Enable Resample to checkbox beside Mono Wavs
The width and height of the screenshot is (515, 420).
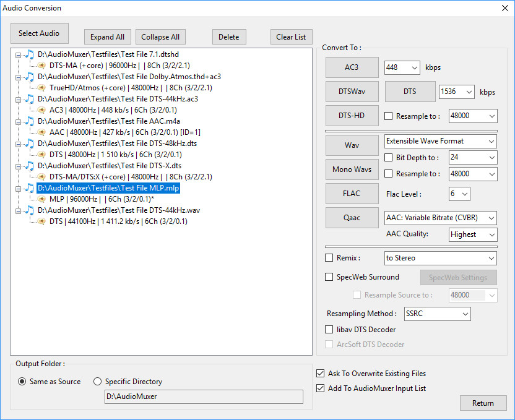(389, 174)
